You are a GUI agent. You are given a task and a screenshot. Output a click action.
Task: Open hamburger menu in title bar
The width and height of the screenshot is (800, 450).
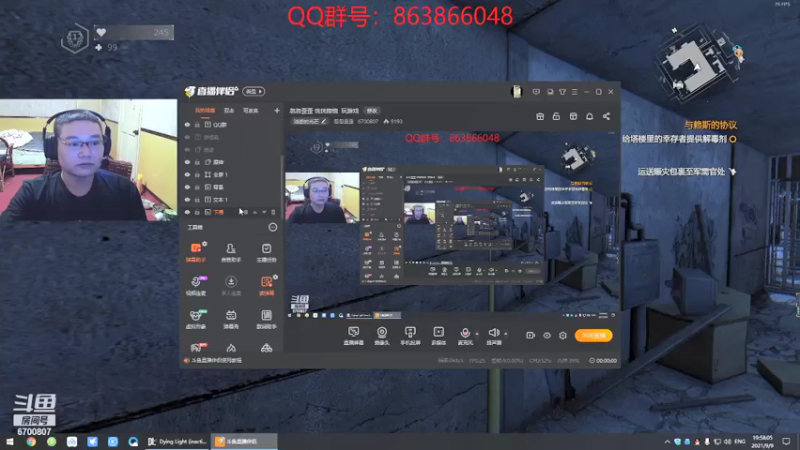[574, 92]
